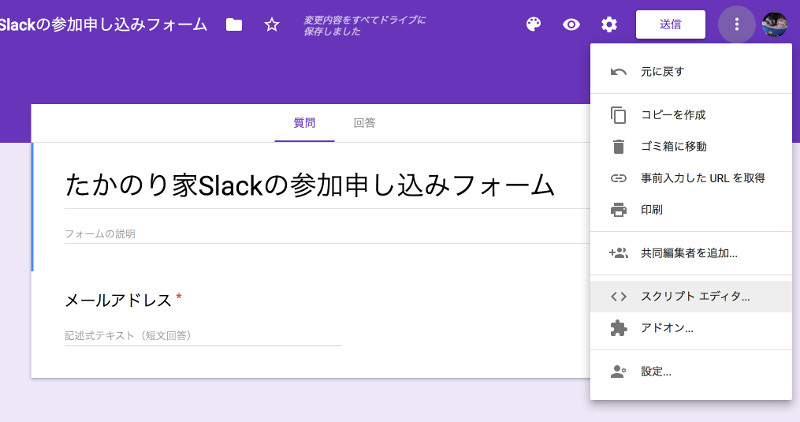800x422 pixels.
Task: Click the 記述式テキスト short answer field
Action: coord(203,336)
